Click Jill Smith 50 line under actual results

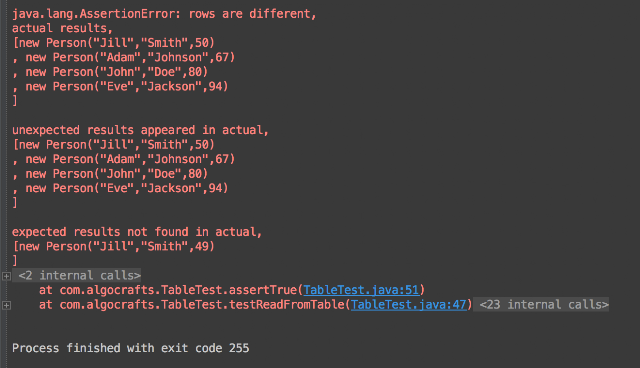click(114, 43)
